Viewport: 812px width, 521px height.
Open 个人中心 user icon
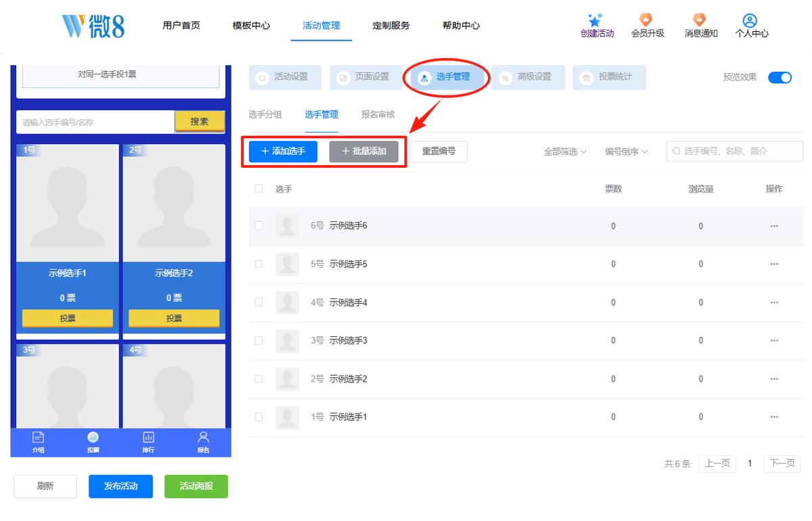[749, 20]
